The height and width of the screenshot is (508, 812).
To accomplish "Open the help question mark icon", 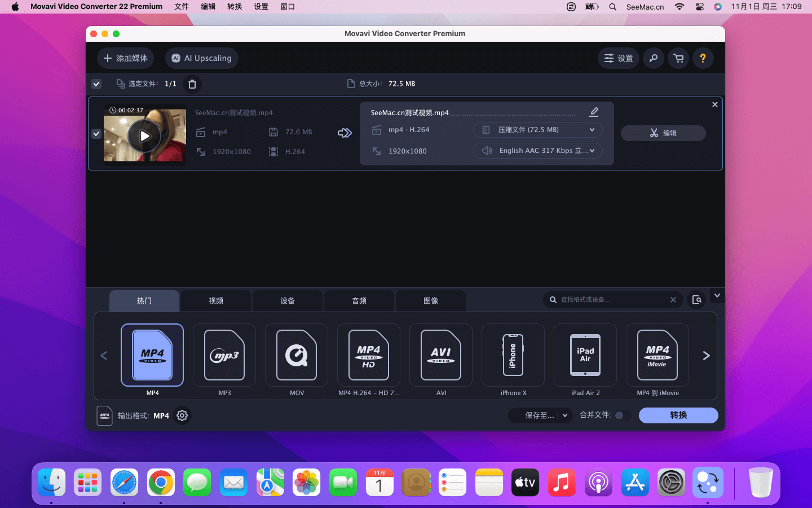I will point(703,58).
